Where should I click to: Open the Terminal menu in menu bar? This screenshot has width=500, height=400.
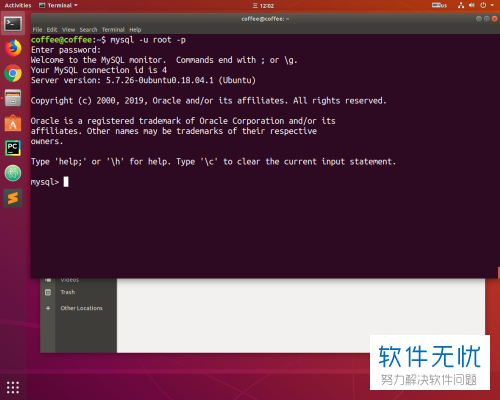(x=113, y=30)
